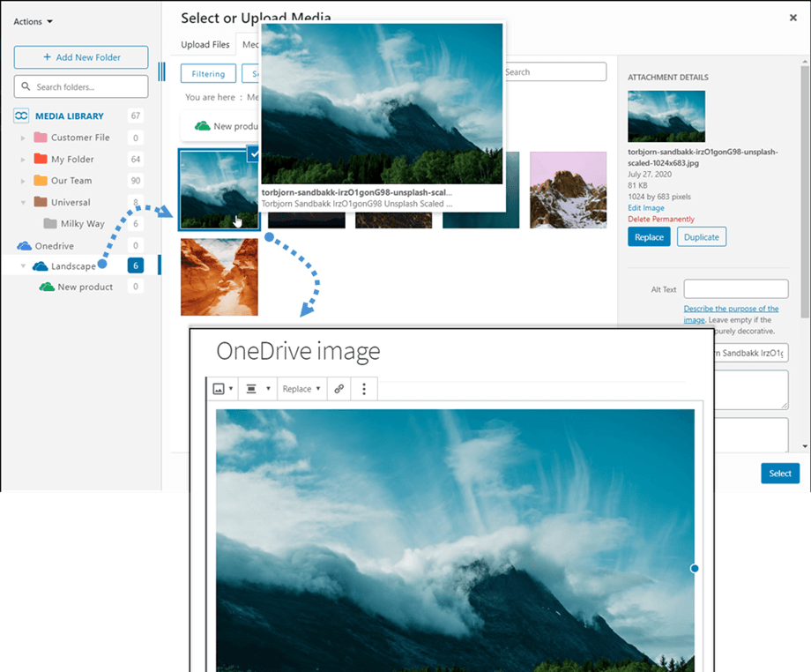Open the block alignment tool
The image size is (811, 672).
[x=252, y=389]
